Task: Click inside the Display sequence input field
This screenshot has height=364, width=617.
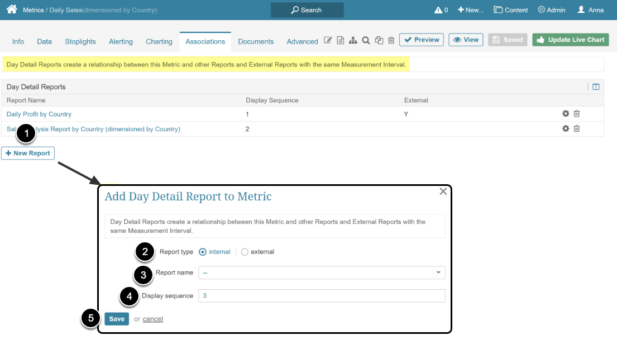Action: click(x=321, y=295)
